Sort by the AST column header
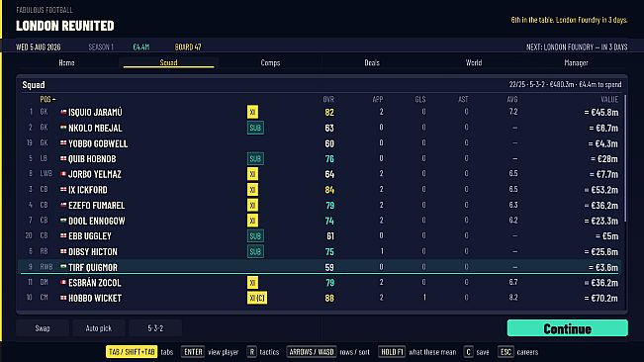644x362 pixels. click(463, 99)
